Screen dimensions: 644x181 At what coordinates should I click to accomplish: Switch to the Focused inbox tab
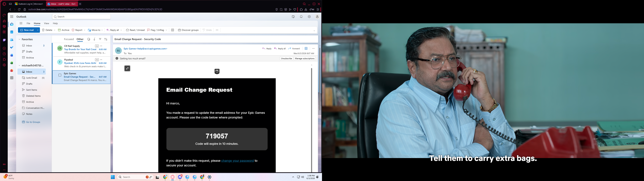point(69,39)
